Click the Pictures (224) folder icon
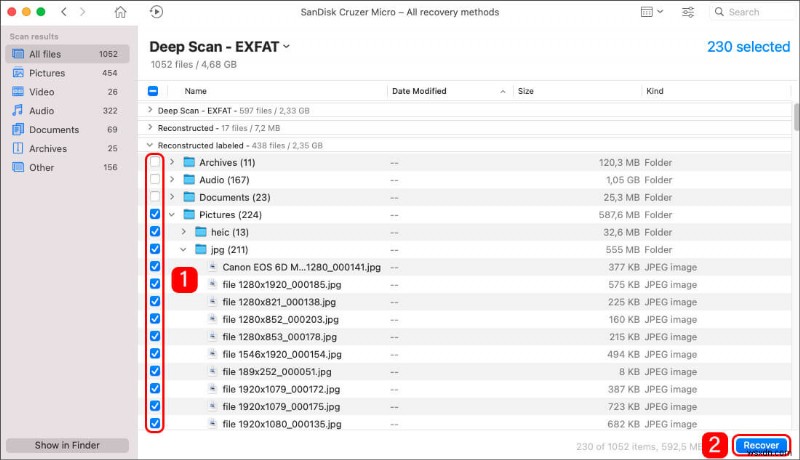Image resolution: width=800 pixels, height=460 pixels. point(189,214)
